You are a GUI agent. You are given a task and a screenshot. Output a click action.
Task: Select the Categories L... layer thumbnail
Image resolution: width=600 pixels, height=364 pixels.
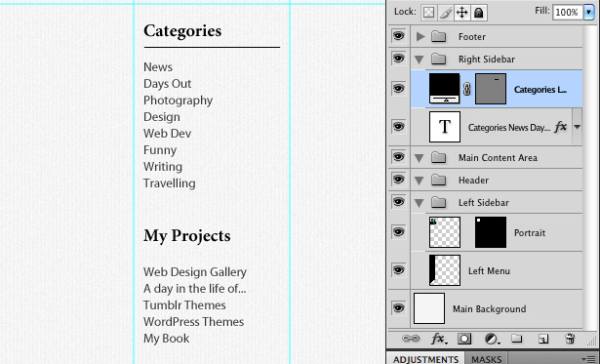(x=444, y=89)
